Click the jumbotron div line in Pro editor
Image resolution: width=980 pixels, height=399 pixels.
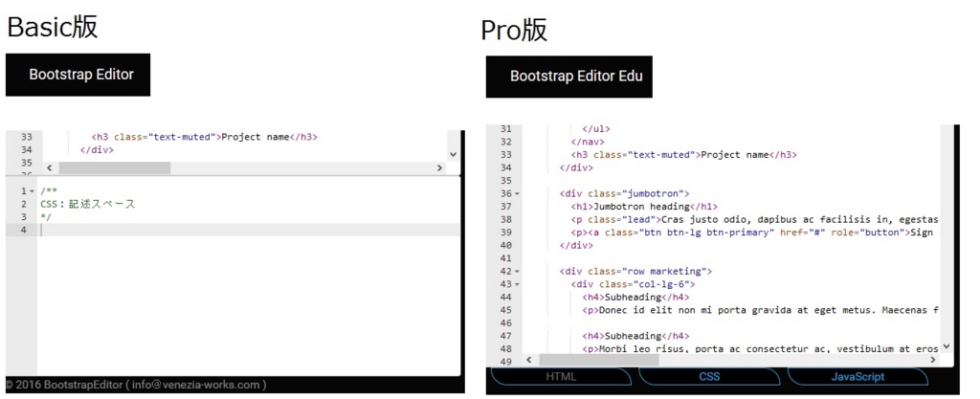[624, 193]
